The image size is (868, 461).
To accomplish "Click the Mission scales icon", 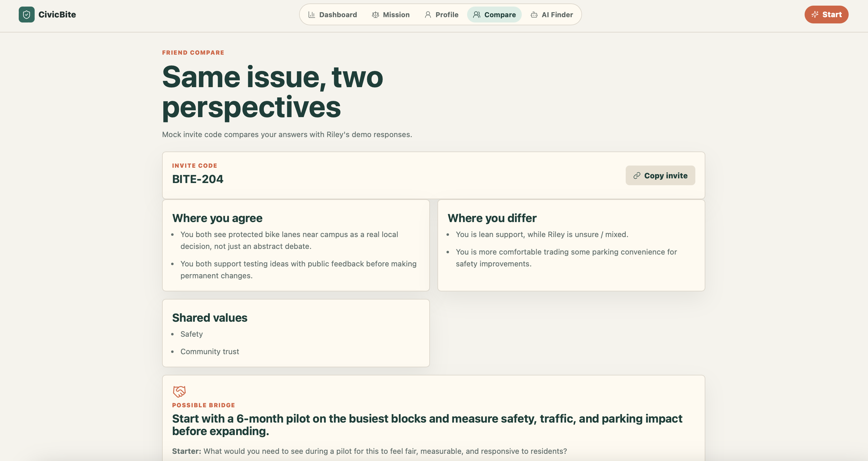I will point(375,14).
